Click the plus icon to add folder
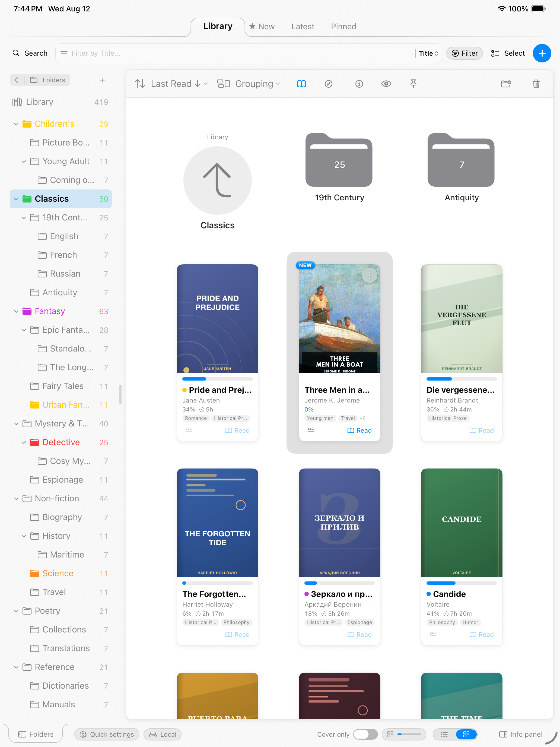Screen dimensions: 560x747 coord(102,80)
